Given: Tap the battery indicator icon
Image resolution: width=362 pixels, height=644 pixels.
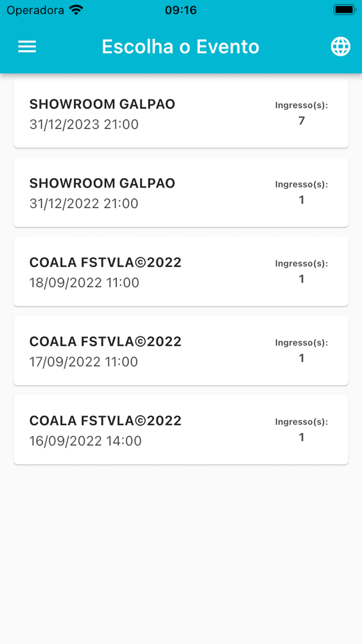Looking at the screenshot, I should point(344,9).
